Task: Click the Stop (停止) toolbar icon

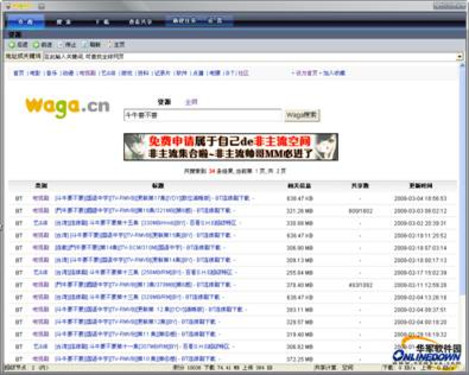Action: point(60,44)
